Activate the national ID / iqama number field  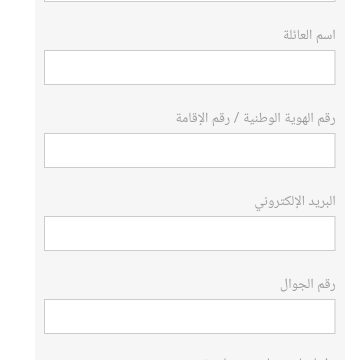tap(190, 150)
